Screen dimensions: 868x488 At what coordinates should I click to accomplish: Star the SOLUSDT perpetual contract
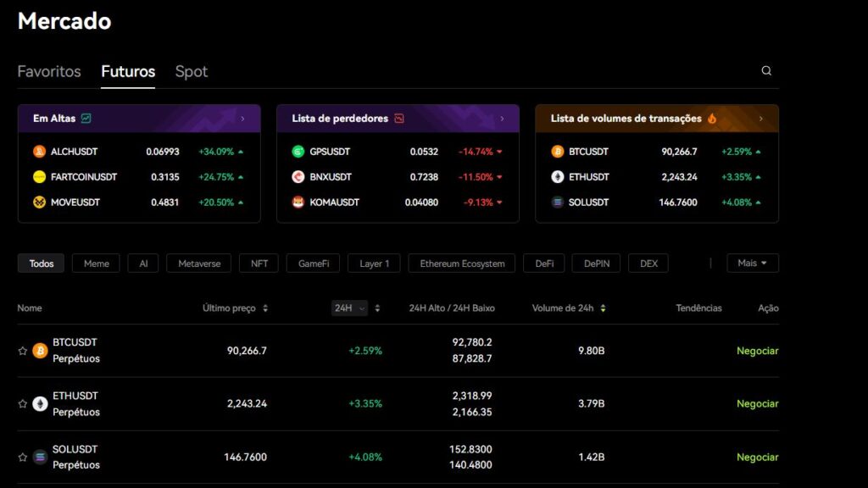point(23,457)
